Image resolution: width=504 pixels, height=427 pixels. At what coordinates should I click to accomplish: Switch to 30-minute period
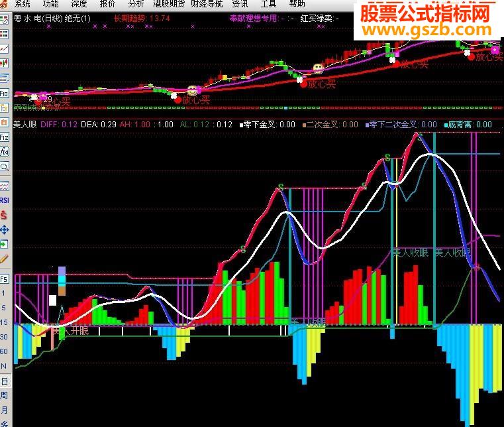click(3, 337)
